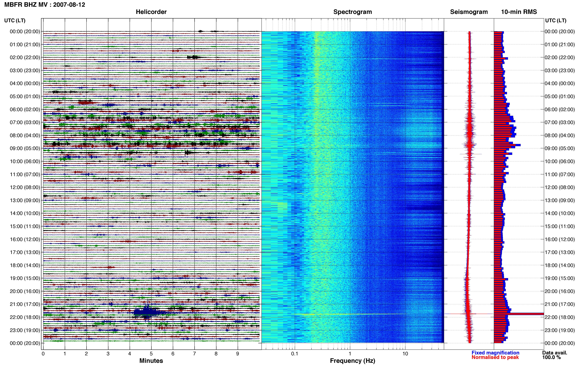Screen dimensions: 588x368
Task: Click the minute 0 tick label on helicorder
Action: pyautogui.click(x=43, y=354)
